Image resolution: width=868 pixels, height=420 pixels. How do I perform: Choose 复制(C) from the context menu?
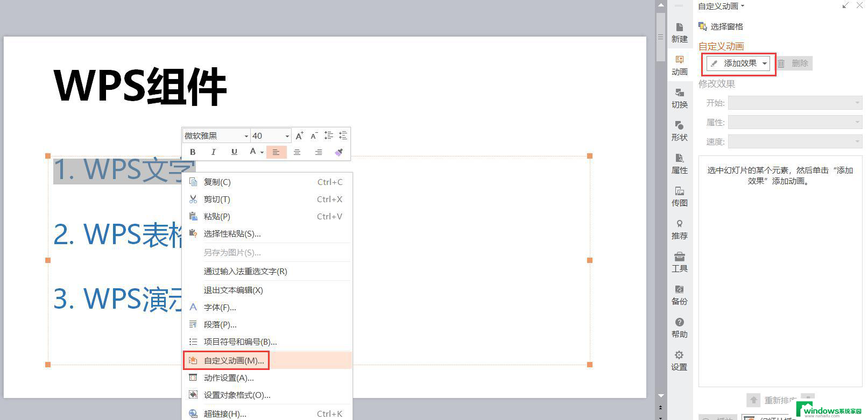[267, 182]
